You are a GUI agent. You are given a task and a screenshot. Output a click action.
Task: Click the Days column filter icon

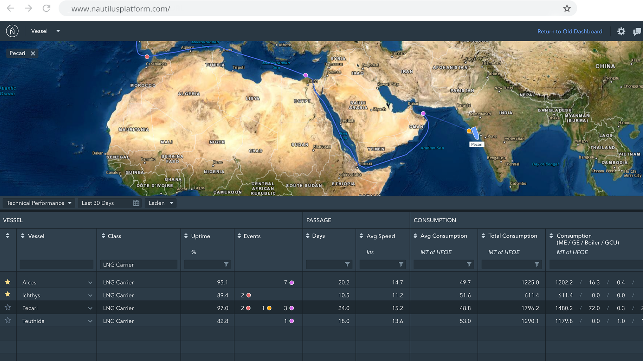click(347, 265)
